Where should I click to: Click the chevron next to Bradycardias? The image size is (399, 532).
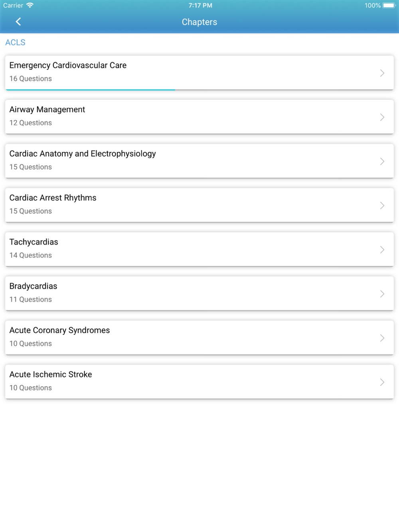[x=382, y=294]
